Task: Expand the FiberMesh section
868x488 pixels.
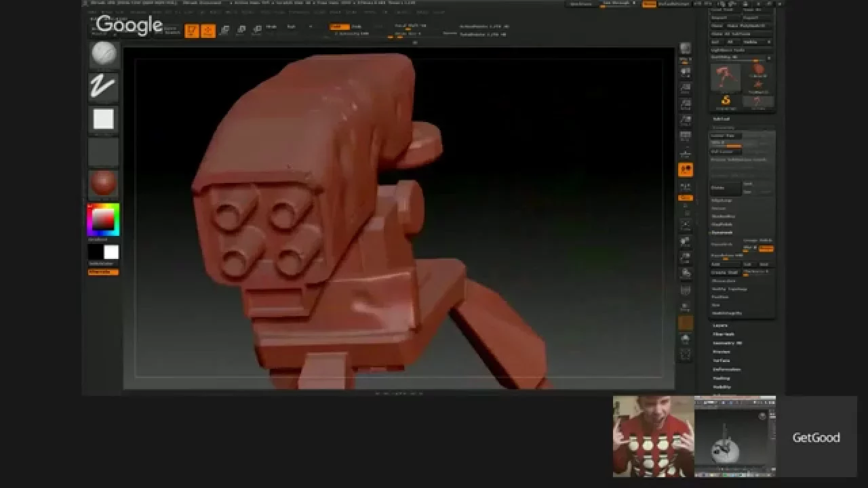Action: (x=724, y=334)
